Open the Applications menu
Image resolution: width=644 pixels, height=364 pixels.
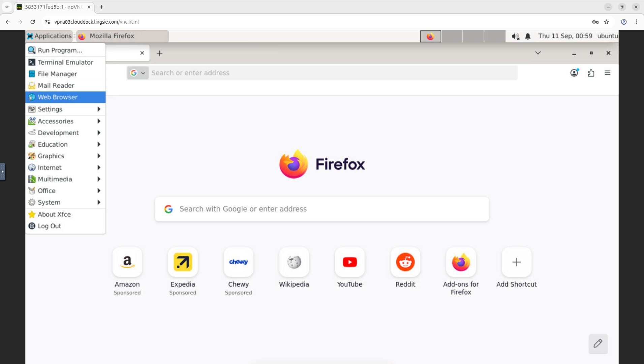click(49, 36)
